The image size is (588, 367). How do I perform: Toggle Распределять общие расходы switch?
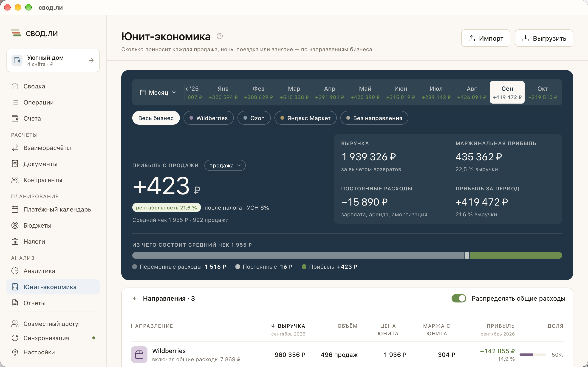[x=459, y=298]
